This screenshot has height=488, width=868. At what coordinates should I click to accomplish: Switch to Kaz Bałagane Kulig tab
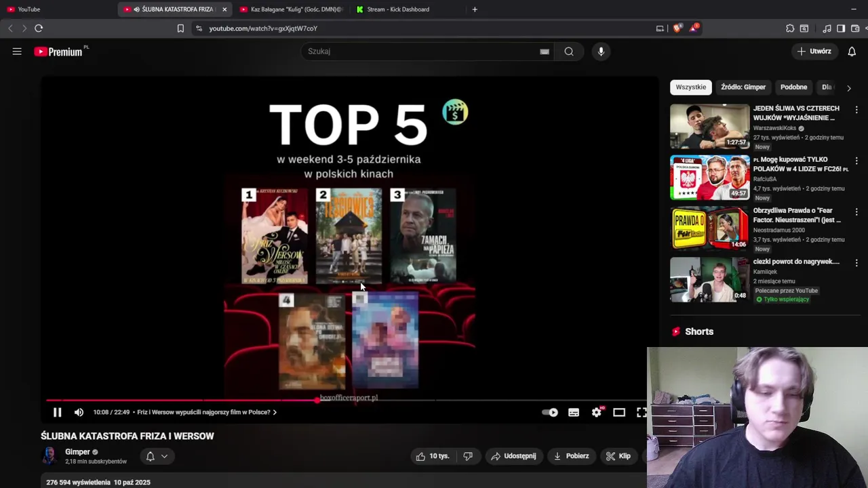[290, 9]
